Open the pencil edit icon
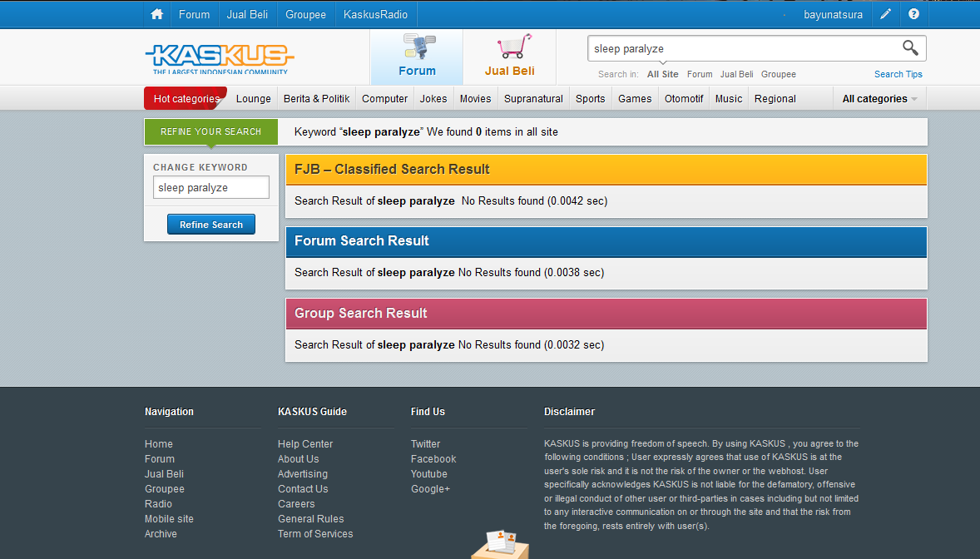Screen dimensions: 980x559 pyautogui.click(x=886, y=14)
